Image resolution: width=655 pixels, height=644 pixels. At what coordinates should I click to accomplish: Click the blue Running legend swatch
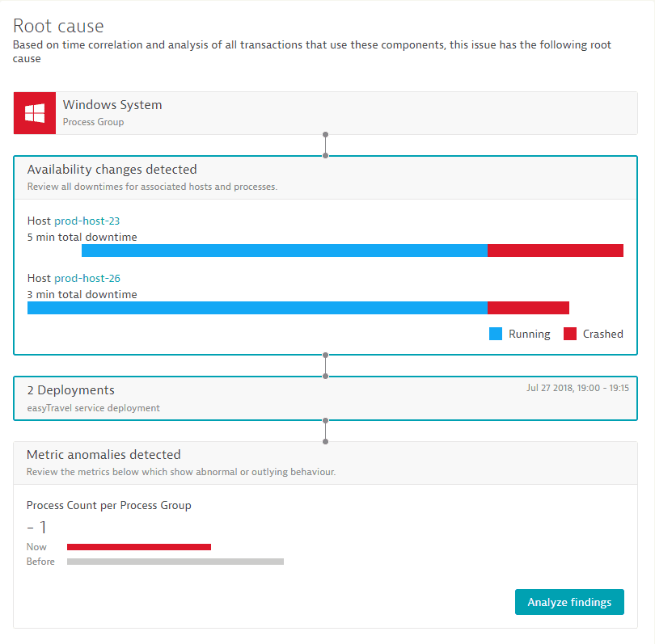tap(496, 334)
